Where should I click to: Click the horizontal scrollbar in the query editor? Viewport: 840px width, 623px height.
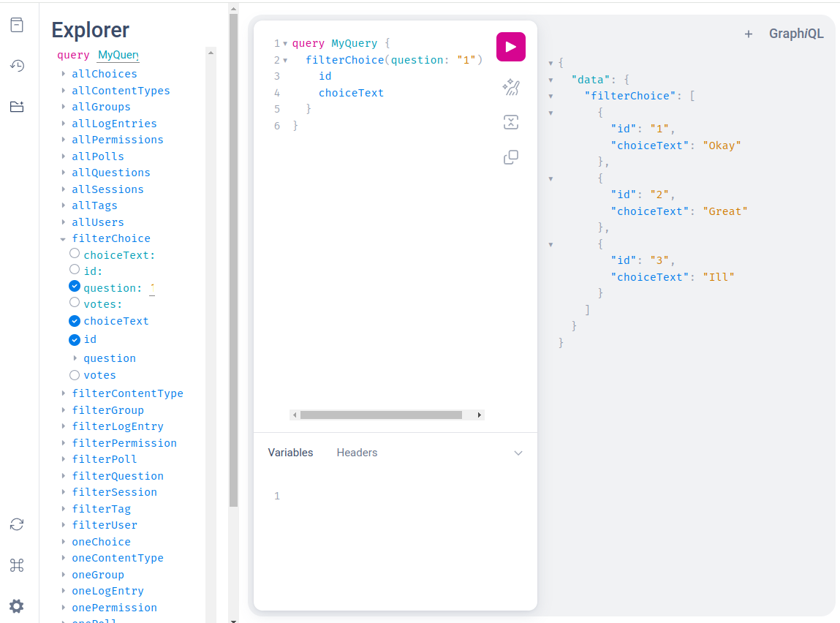click(x=381, y=415)
